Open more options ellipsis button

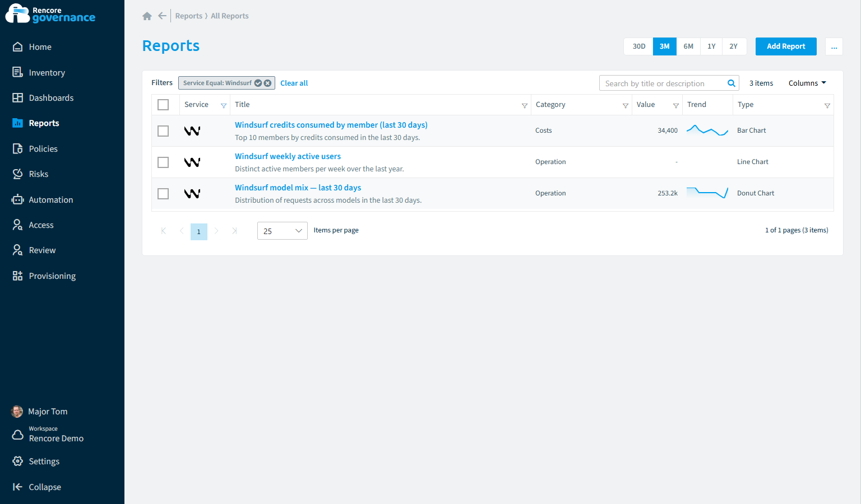click(x=834, y=46)
